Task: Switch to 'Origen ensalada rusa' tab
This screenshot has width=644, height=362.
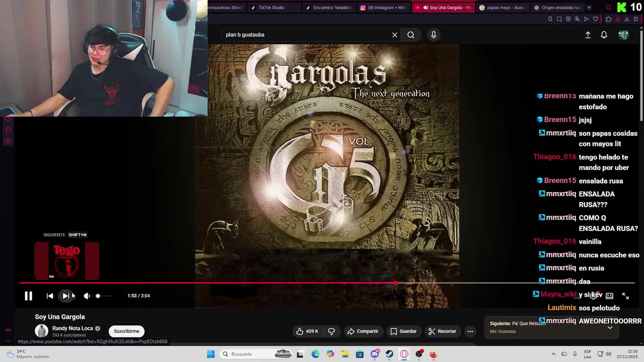Action: click(x=557, y=8)
